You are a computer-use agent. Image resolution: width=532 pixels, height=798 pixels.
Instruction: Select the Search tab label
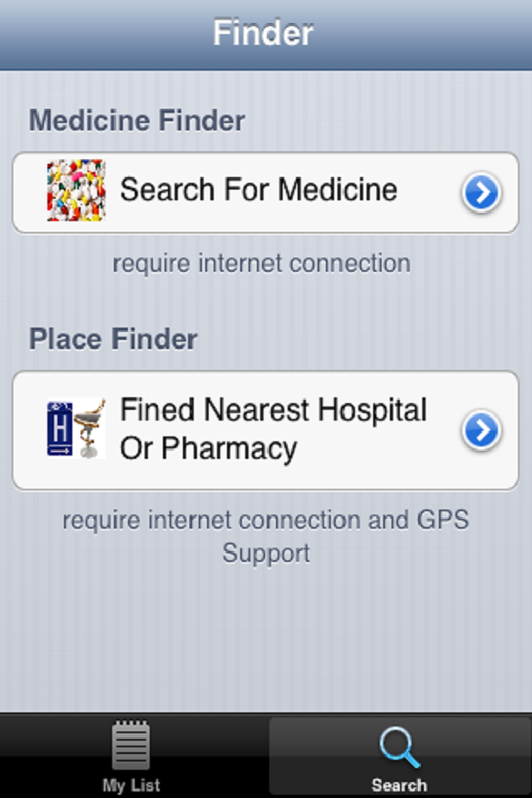point(399,785)
